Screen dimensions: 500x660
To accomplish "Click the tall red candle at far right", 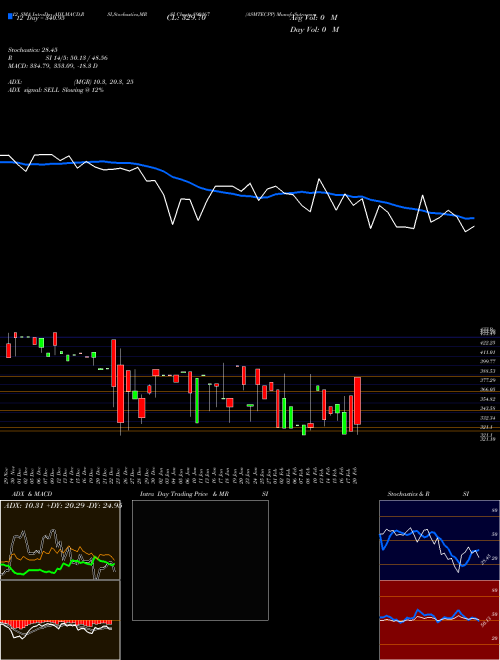I will [357, 401].
